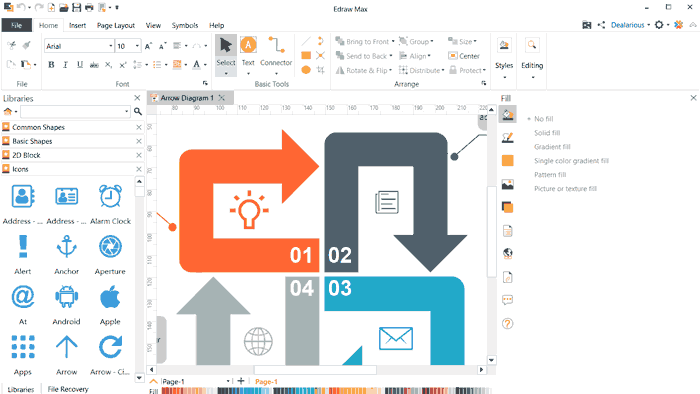Image resolution: width=700 pixels, height=394 pixels.
Task: Select the crop tool
Action: (321, 70)
